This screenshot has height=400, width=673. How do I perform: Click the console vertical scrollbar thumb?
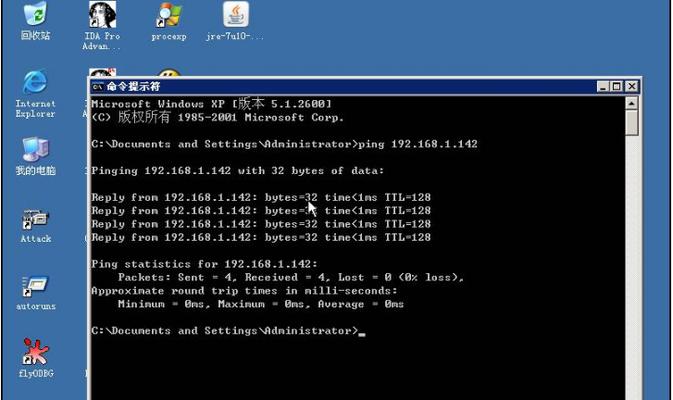[631, 122]
